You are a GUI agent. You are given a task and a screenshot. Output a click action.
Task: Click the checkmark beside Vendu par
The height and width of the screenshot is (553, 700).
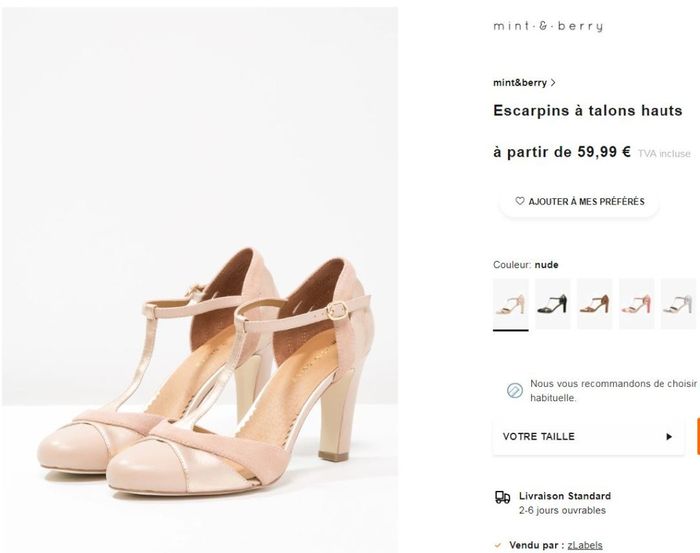[497, 545]
